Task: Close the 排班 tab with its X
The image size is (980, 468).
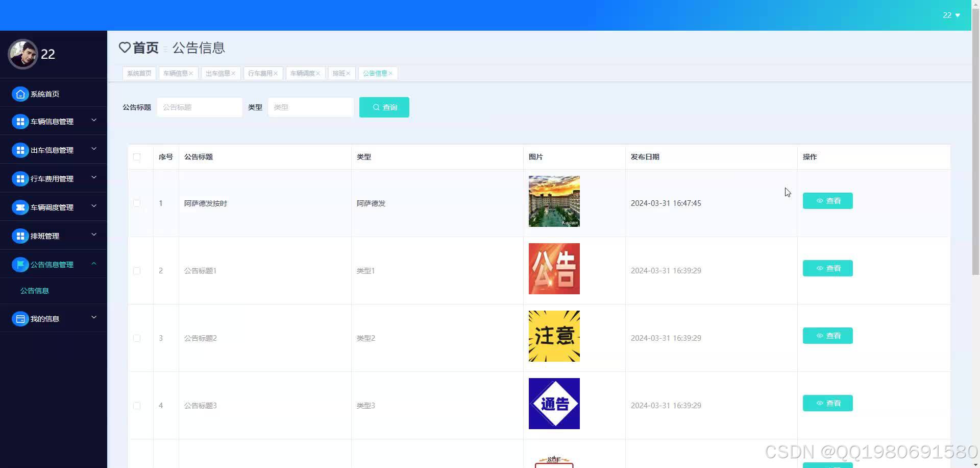Action: point(348,74)
